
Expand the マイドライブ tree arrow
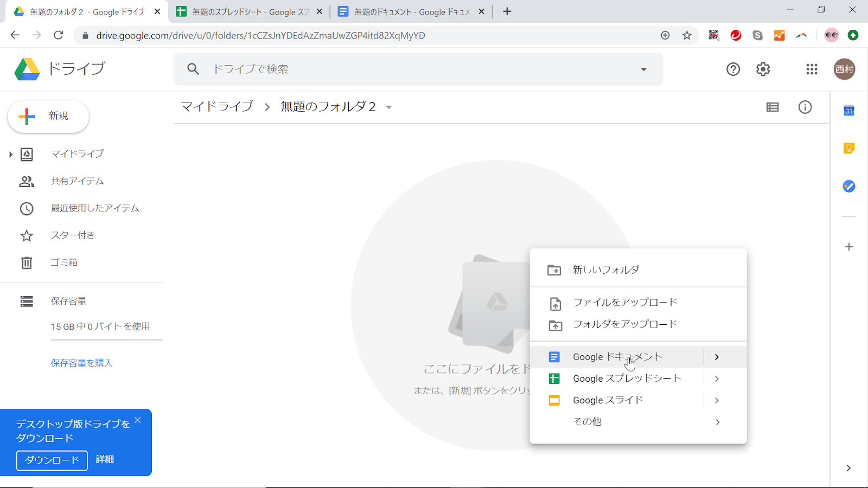tap(10, 155)
